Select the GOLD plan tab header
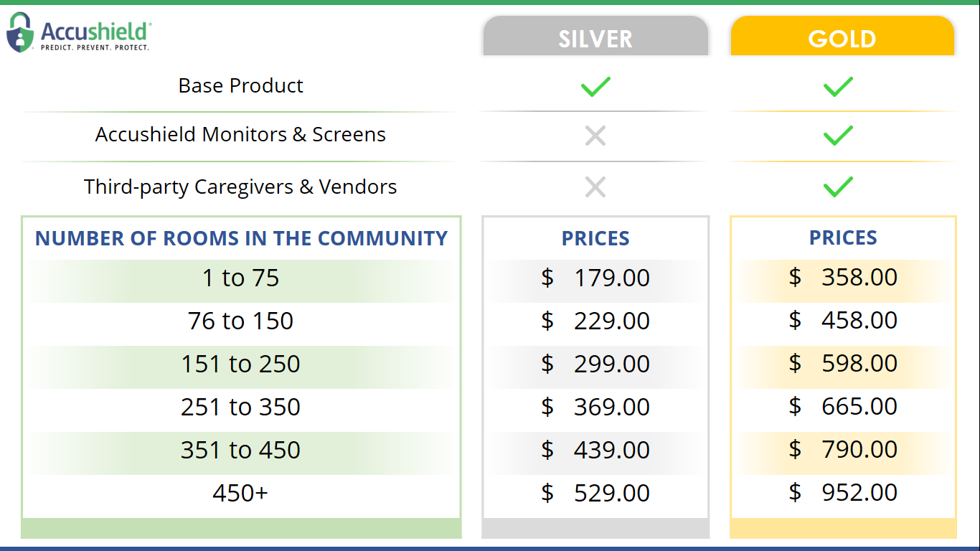This screenshot has height=551, width=980. [x=842, y=38]
